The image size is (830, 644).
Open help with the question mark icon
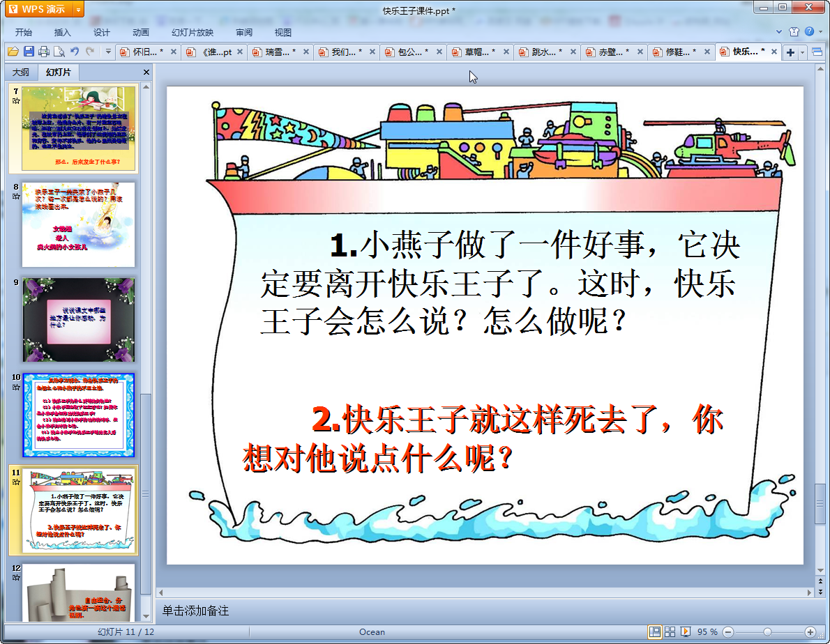point(809,31)
